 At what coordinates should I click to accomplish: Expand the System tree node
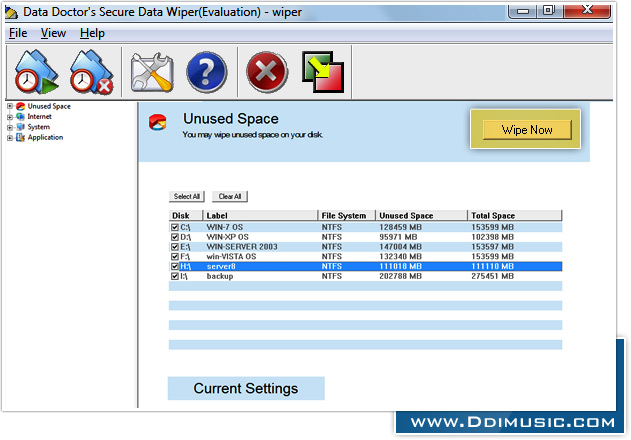coord(9,127)
